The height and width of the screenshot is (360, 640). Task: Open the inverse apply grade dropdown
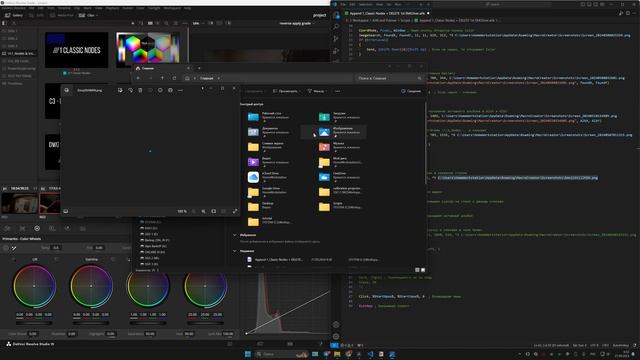click(x=297, y=23)
